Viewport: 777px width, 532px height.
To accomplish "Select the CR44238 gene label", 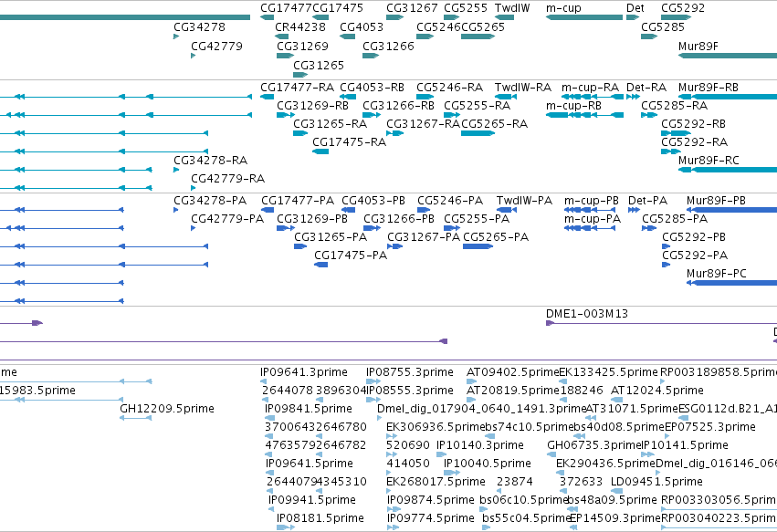I will [x=300, y=26].
